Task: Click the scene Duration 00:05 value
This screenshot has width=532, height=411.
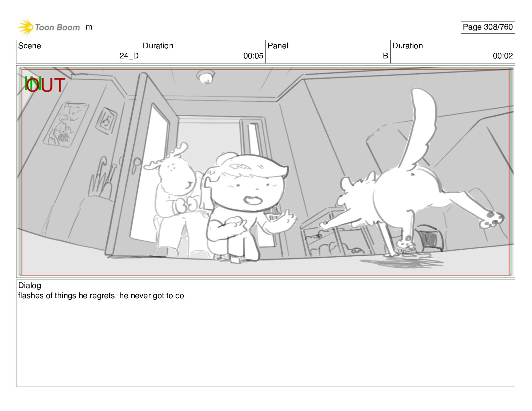Action: (253, 56)
